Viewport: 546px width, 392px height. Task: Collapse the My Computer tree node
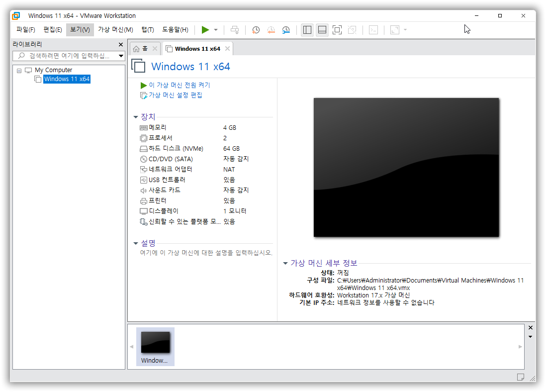[x=19, y=70]
